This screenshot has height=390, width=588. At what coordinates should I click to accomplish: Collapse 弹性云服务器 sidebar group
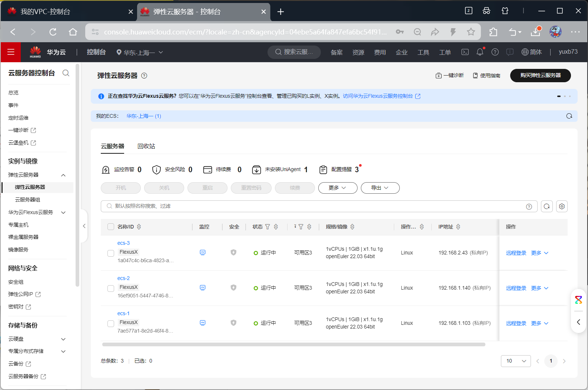63,175
